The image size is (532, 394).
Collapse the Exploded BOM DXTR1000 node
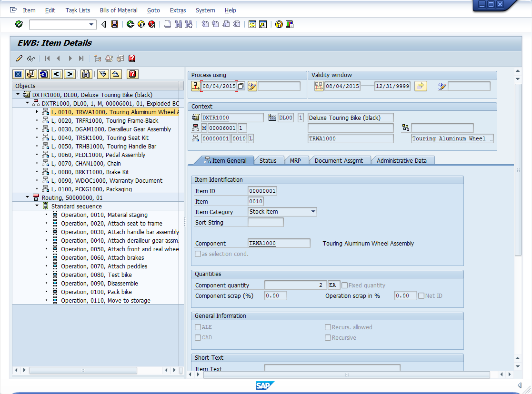pos(28,103)
